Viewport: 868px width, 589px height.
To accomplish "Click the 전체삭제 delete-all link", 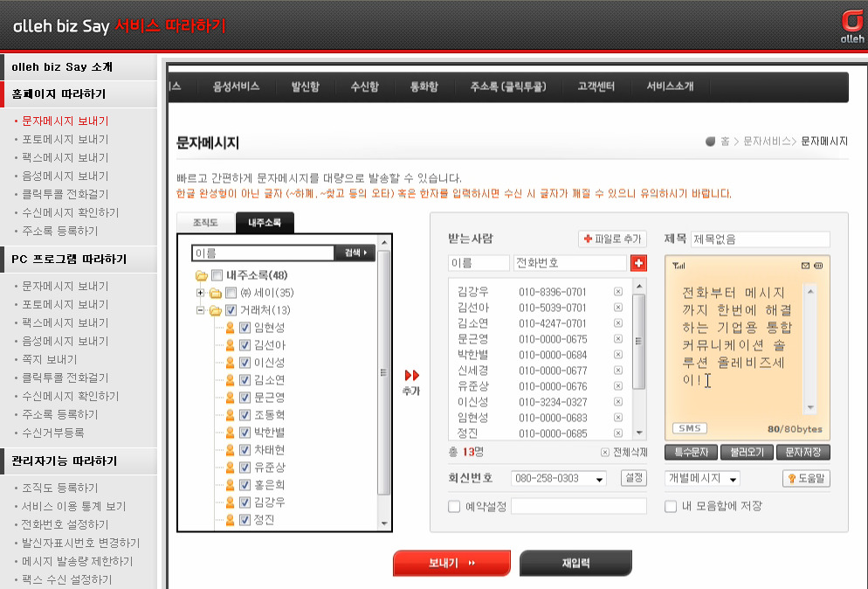I will click(624, 452).
